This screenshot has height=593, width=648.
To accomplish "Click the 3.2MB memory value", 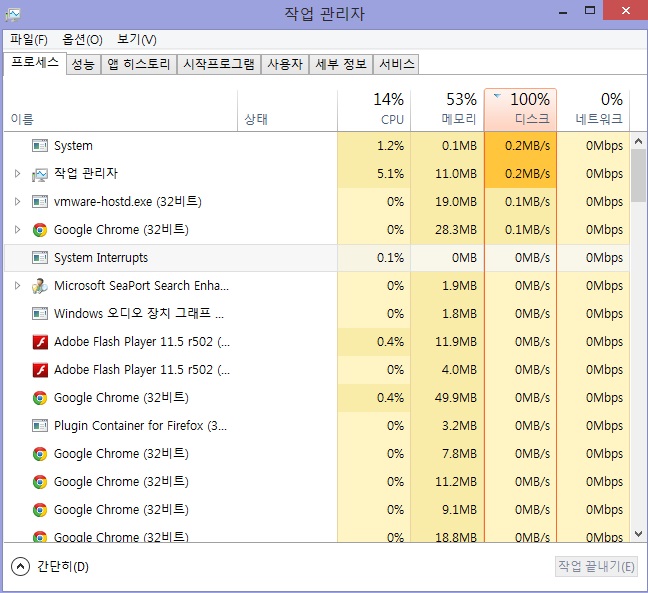I will [459, 426].
